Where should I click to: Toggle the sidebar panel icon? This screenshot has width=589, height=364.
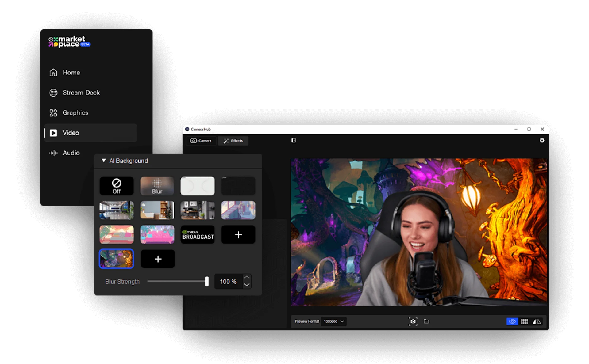coord(294,140)
